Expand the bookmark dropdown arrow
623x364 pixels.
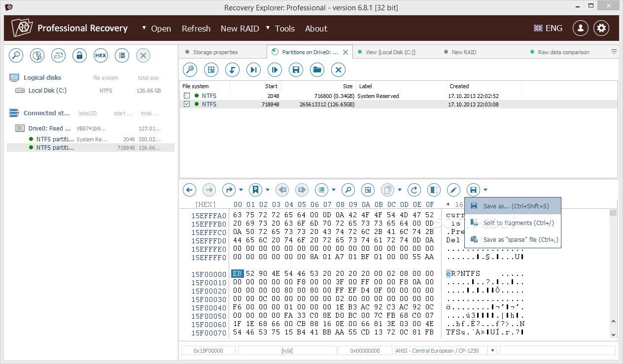(268, 190)
